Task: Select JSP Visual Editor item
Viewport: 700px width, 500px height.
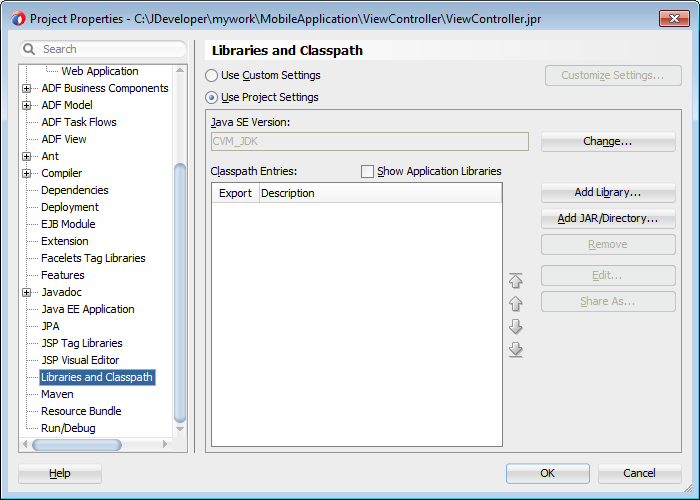Action: [80, 360]
